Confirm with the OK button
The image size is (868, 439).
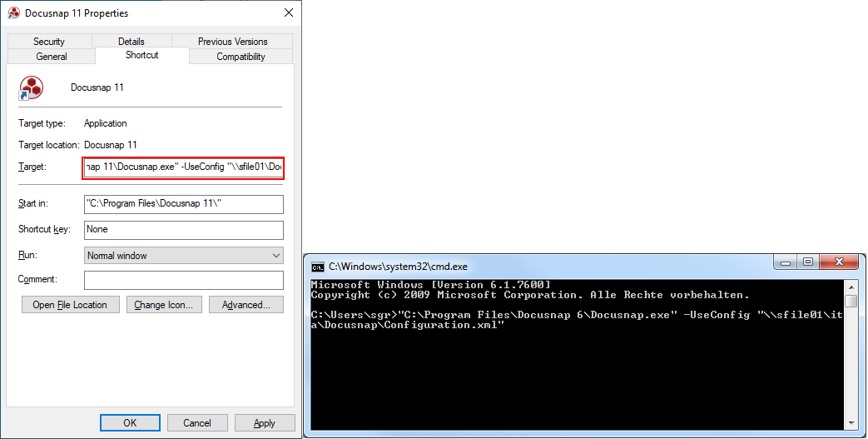tap(130, 423)
